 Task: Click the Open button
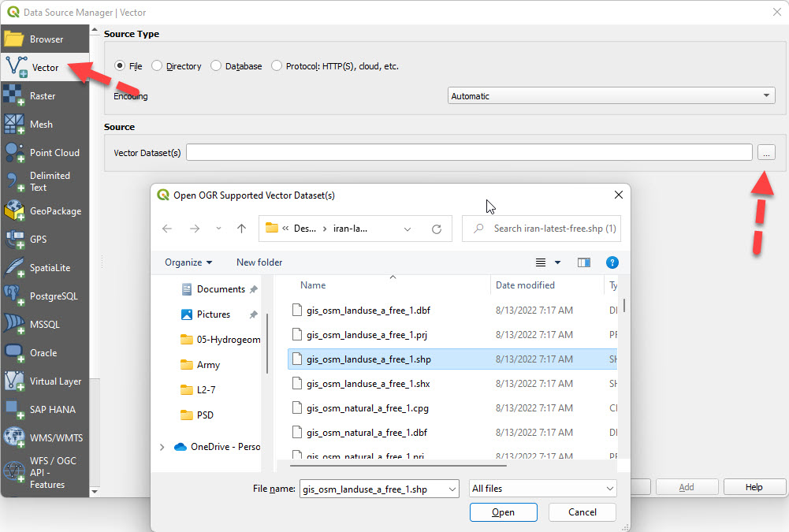(503, 512)
